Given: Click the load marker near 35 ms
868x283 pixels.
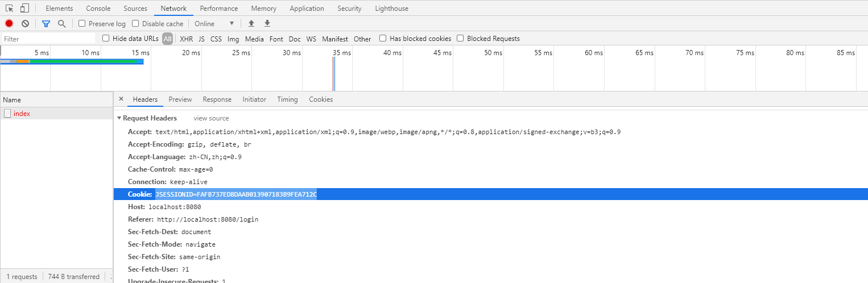Looking at the screenshot, I should point(334,73).
